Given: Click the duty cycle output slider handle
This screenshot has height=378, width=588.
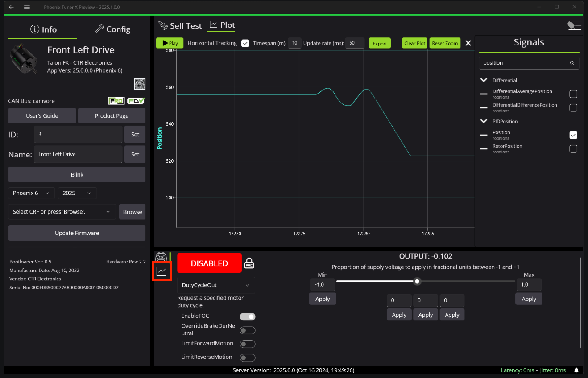Looking at the screenshot, I should pos(417,281).
